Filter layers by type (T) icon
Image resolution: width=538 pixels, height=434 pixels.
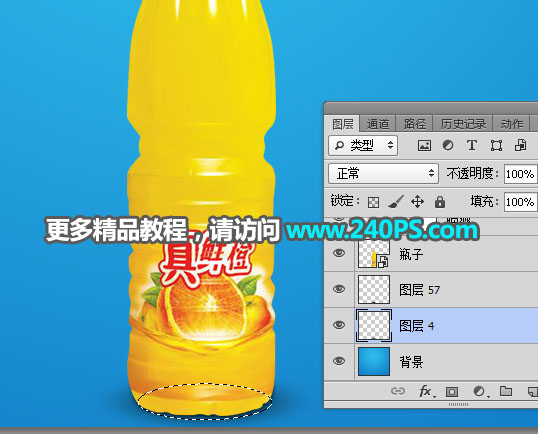[x=472, y=145]
